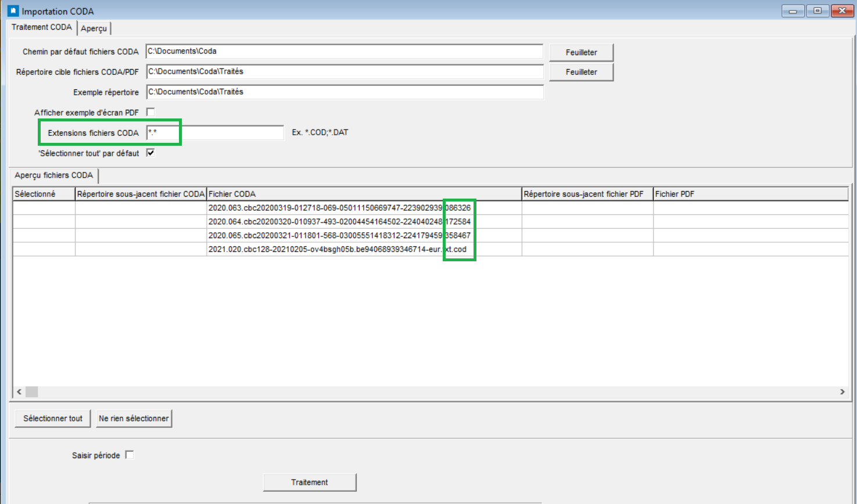Focus the Chemin par défaut fichiers CODA field

tap(345, 51)
